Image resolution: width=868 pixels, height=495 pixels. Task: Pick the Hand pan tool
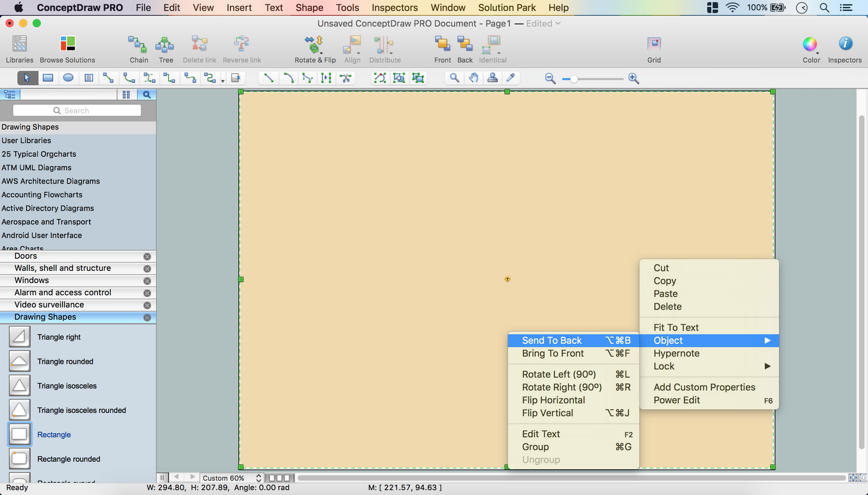click(x=473, y=78)
